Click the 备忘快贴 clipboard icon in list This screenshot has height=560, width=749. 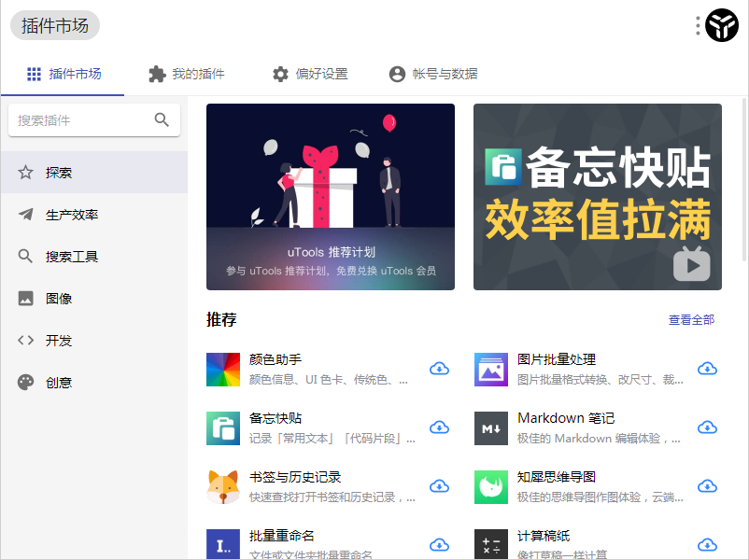(223, 428)
